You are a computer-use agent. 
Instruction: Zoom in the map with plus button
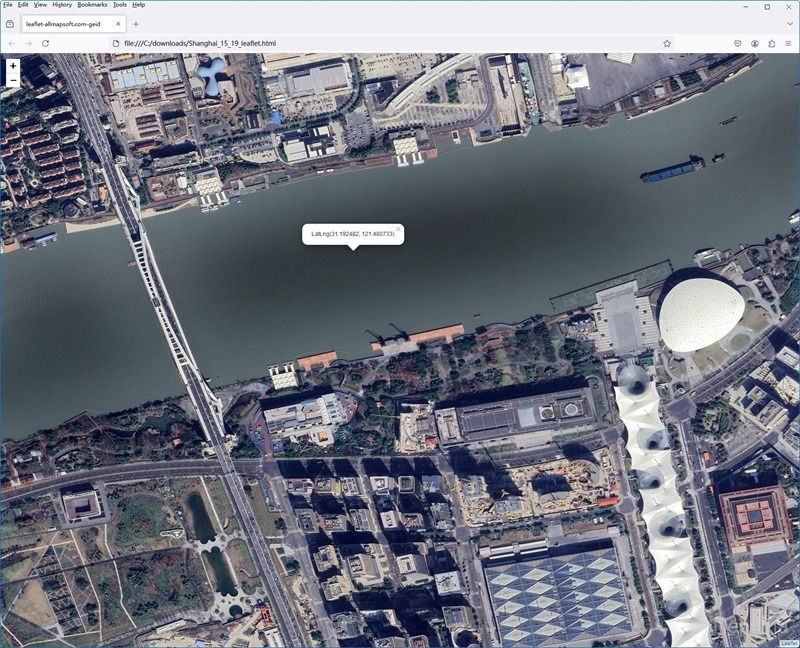(13, 66)
